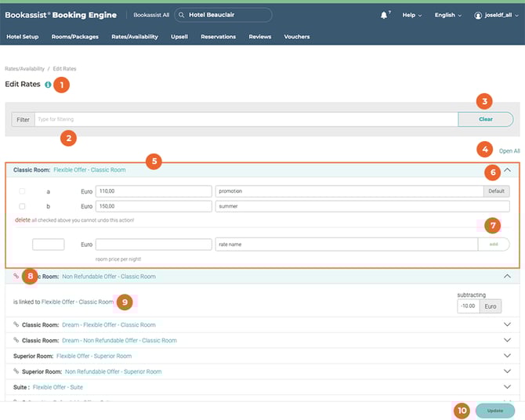Image resolution: width=525 pixels, height=420 pixels.
Task: Click the info icon beside Edit Rates
Action: 49,85
